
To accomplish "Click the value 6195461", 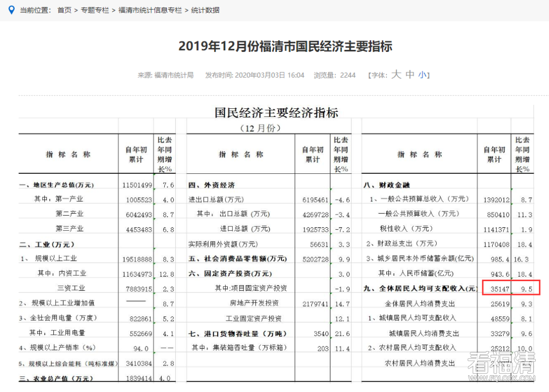I will click(x=316, y=200).
